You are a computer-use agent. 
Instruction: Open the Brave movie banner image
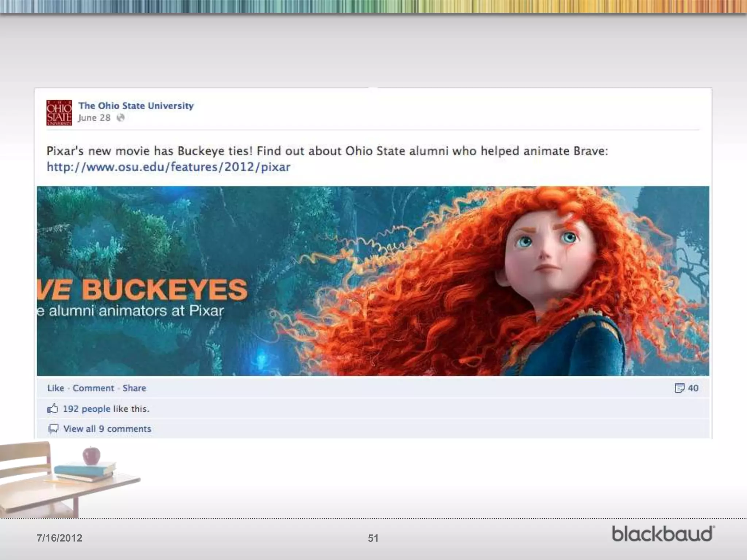click(x=373, y=281)
